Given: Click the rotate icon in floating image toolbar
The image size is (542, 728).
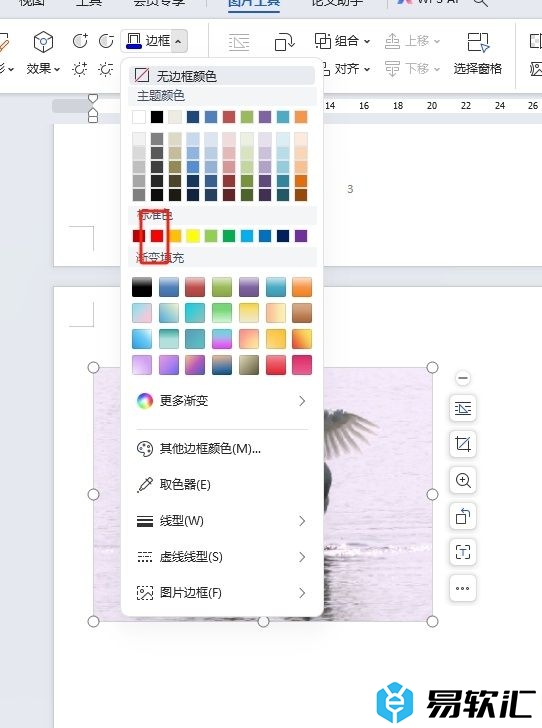Looking at the screenshot, I should 463,516.
